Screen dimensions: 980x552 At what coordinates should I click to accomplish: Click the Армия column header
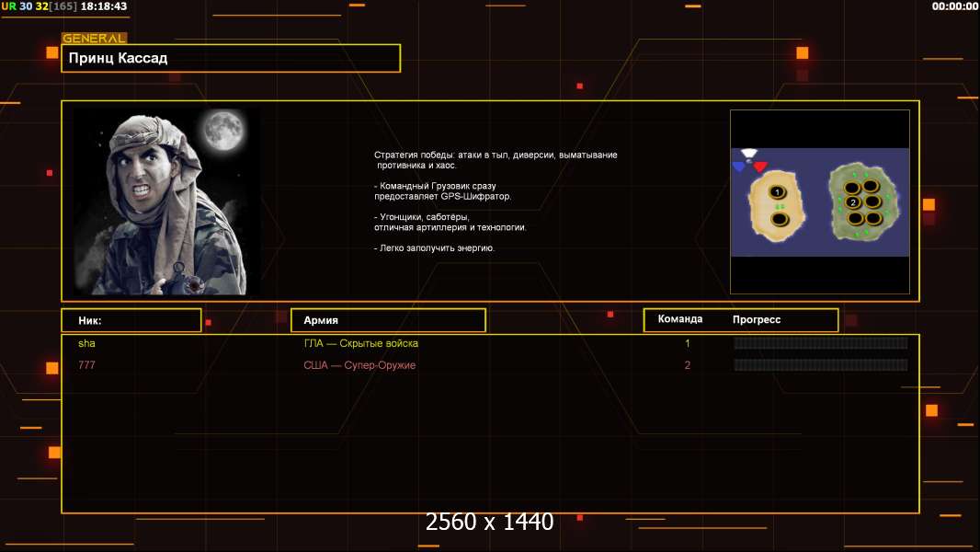coord(388,320)
